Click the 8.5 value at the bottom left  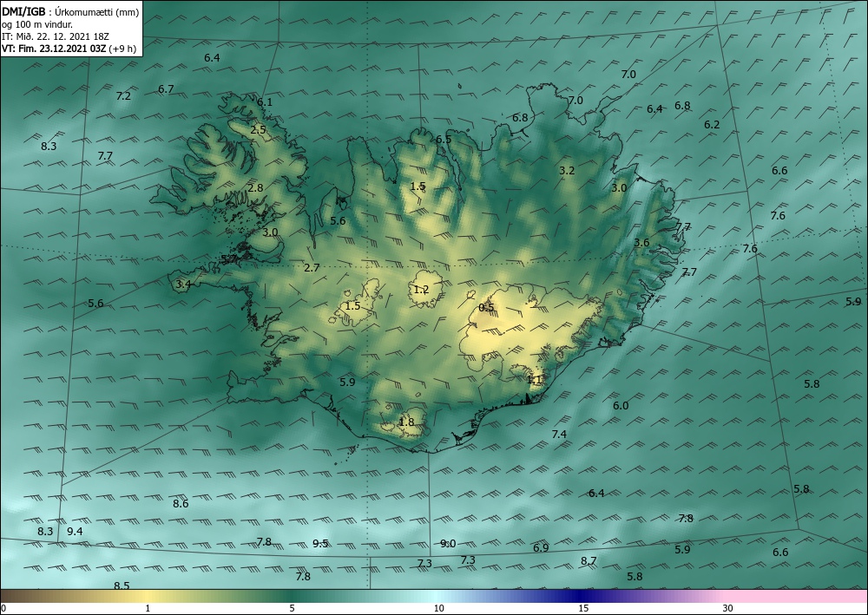pos(122,586)
